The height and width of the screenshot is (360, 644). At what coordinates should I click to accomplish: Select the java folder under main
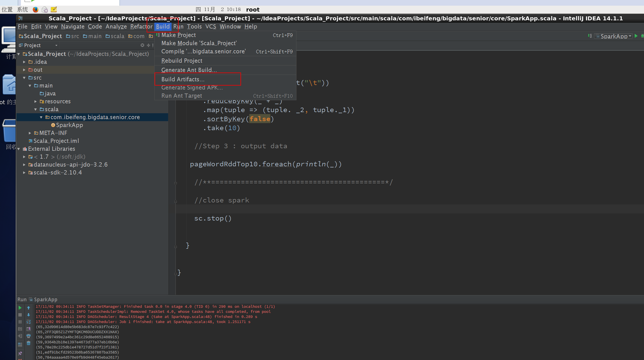pos(48,93)
